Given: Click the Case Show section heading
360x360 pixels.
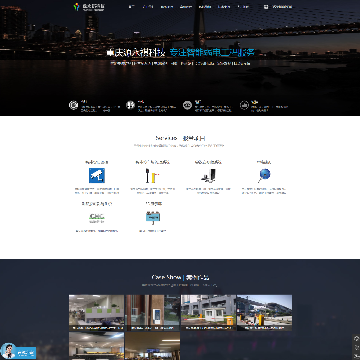Looking at the screenshot, I should [180, 277].
